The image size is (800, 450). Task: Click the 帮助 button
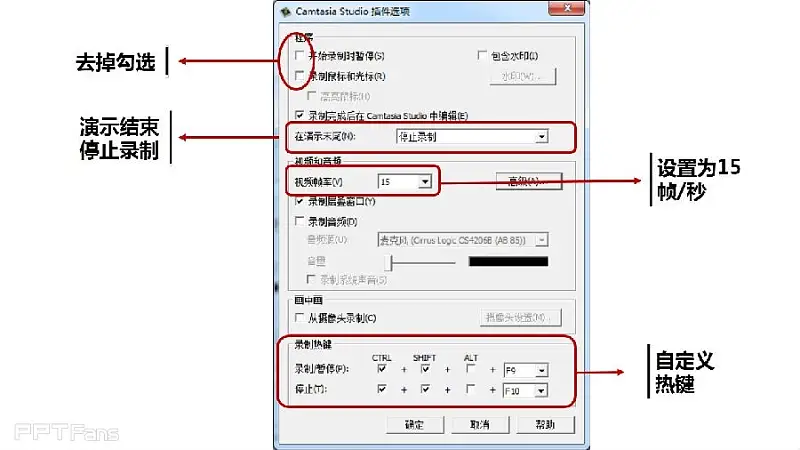[x=545, y=424]
